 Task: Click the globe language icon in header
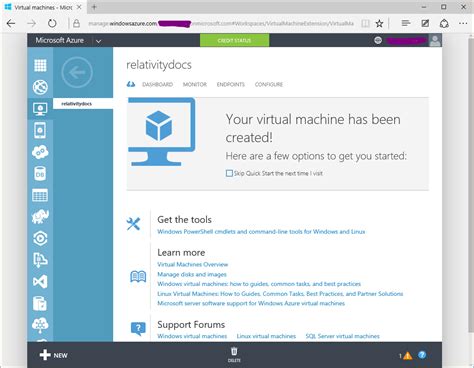(x=378, y=40)
